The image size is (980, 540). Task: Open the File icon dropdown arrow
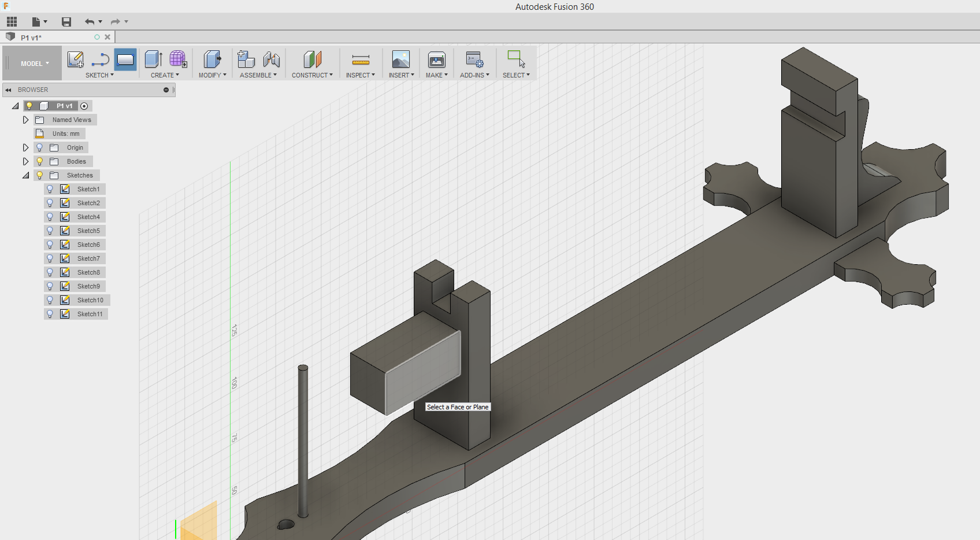click(x=46, y=22)
